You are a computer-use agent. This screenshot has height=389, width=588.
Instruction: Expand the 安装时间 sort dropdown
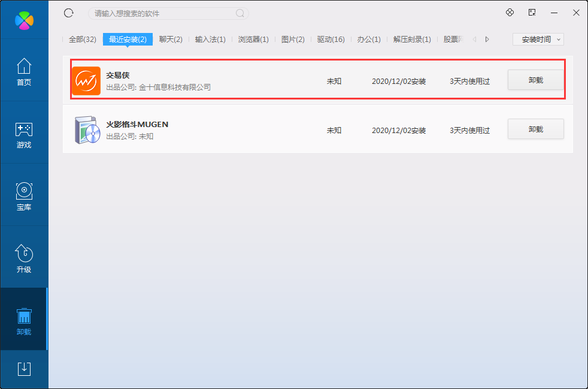point(538,40)
